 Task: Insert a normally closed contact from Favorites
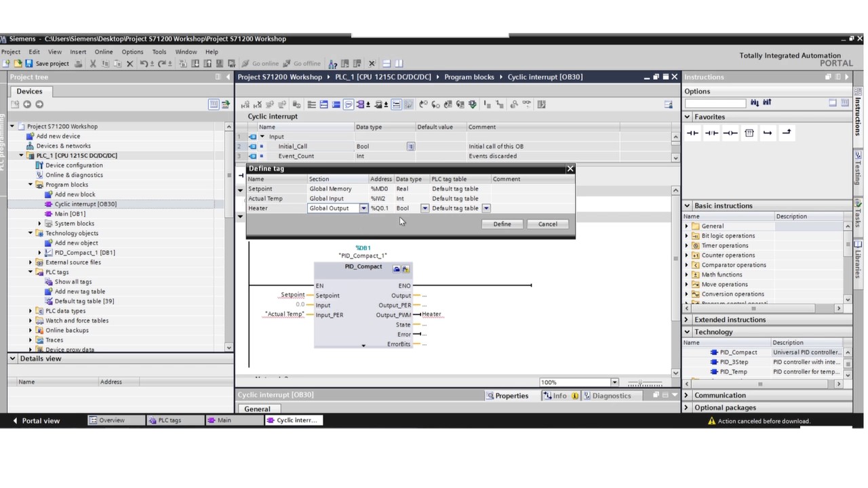711,133
